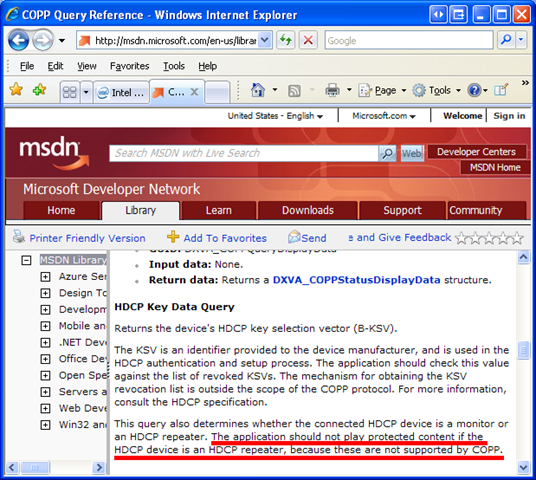Go to the home page icon
This screenshot has width=536, height=480.
[258, 90]
